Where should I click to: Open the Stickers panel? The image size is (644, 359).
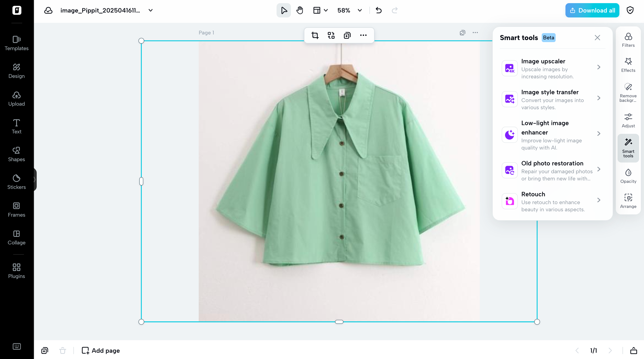17,182
